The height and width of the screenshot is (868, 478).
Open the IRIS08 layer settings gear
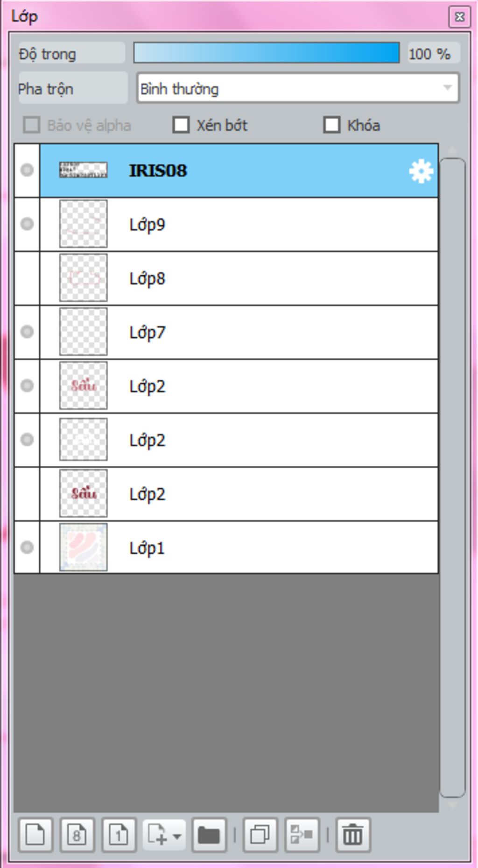click(421, 171)
